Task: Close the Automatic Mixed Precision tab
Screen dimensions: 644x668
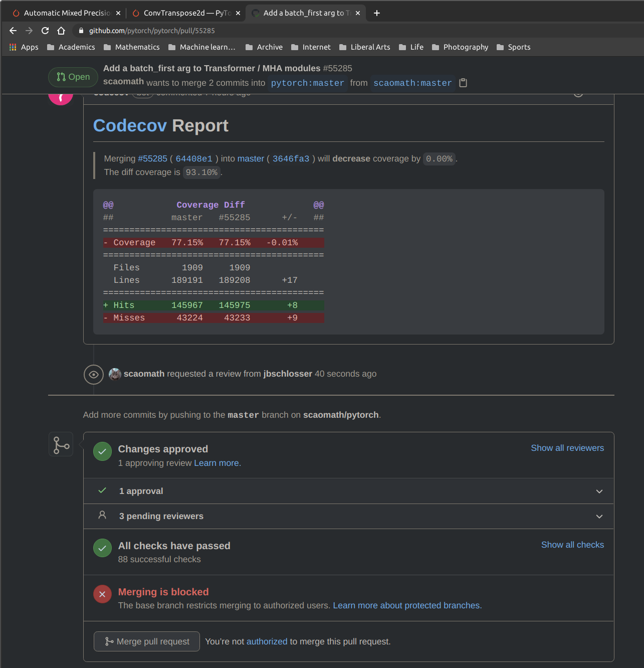Action: click(x=118, y=13)
